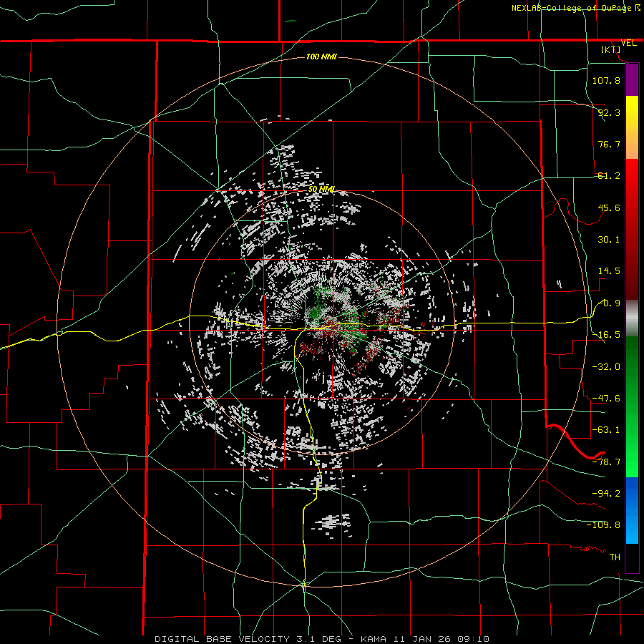Pick the purple segment of velocity color bar
Screen dimensions: 644x644
632,80
